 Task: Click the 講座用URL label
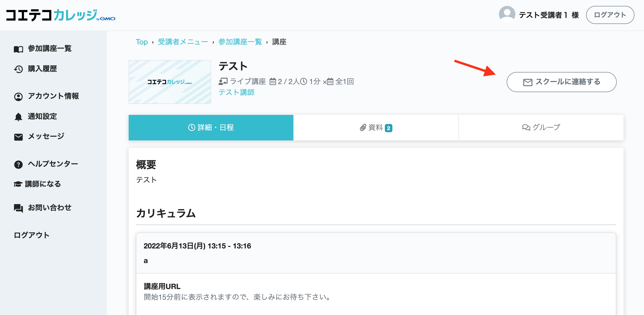coord(162,286)
